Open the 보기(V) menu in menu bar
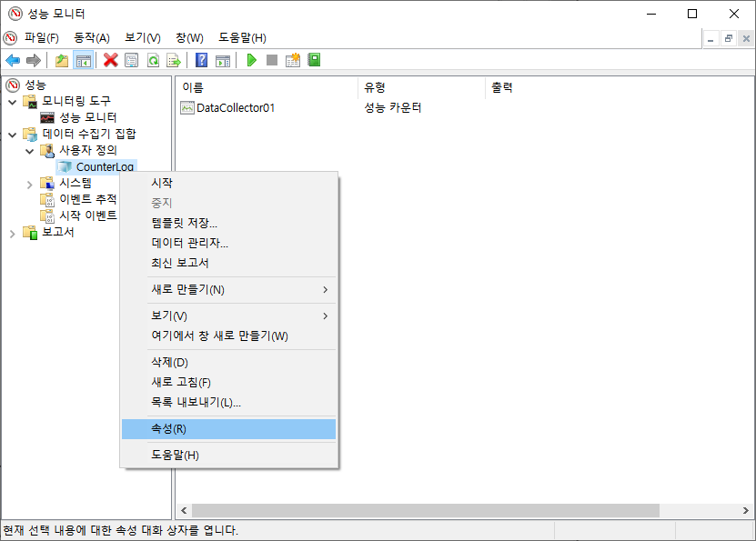Screen dimensions: 756x541 click(x=143, y=37)
